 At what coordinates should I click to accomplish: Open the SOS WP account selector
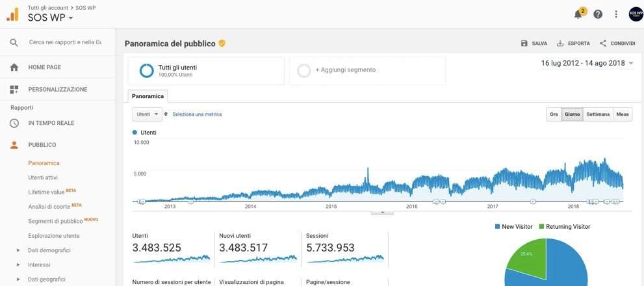point(51,18)
